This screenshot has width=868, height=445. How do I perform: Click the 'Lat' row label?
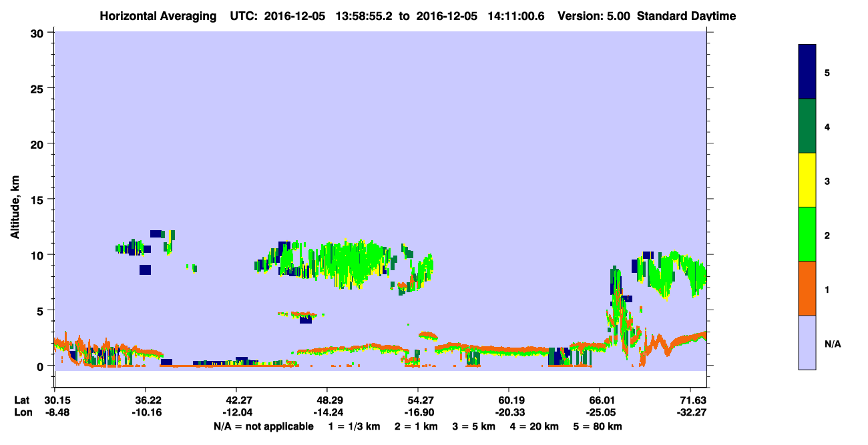(22, 400)
